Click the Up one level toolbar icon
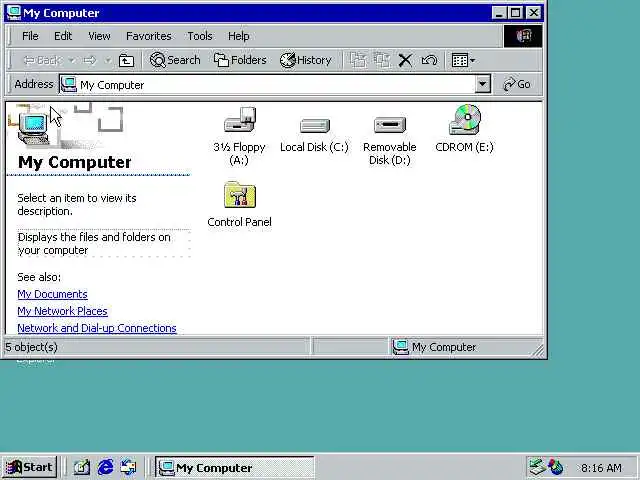 [126, 60]
